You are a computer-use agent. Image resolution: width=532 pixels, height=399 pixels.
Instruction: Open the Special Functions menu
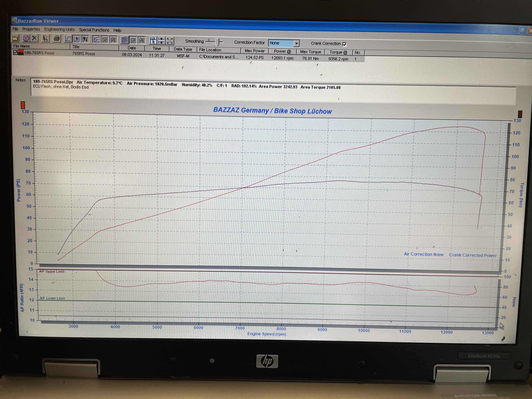point(94,30)
